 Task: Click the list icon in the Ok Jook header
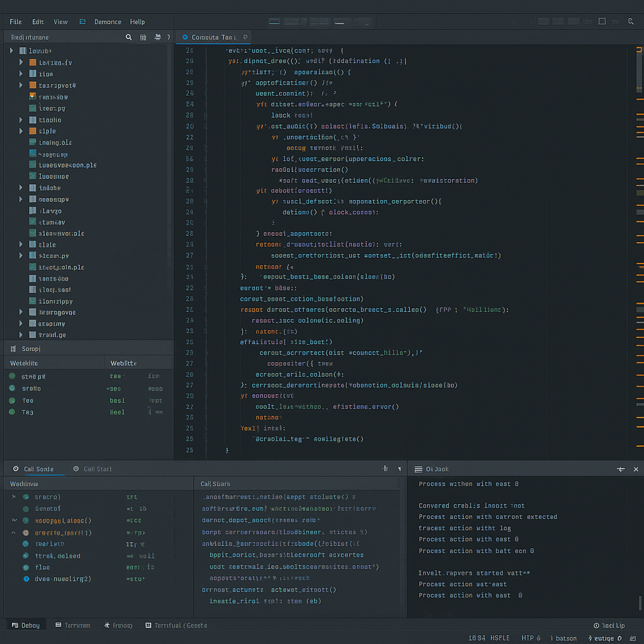tap(418, 469)
